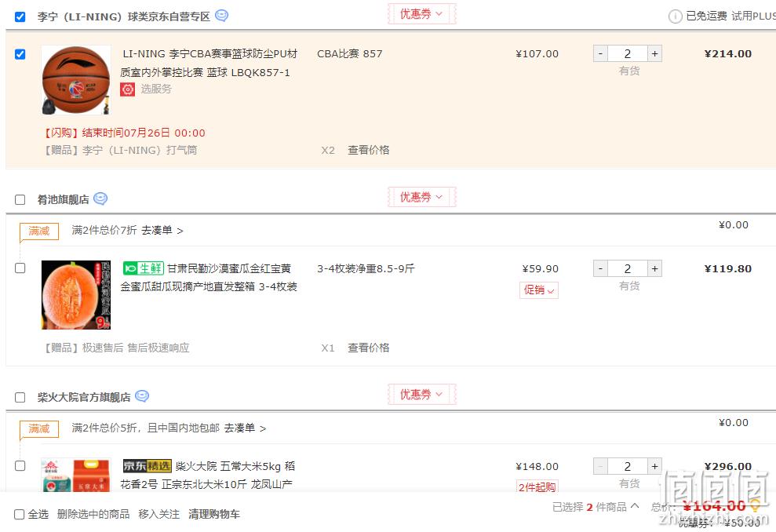Image resolution: width=776 pixels, height=532 pixels.
Task: Open the 促销 dropdown under melon price
Action: (x=539, y=290)
